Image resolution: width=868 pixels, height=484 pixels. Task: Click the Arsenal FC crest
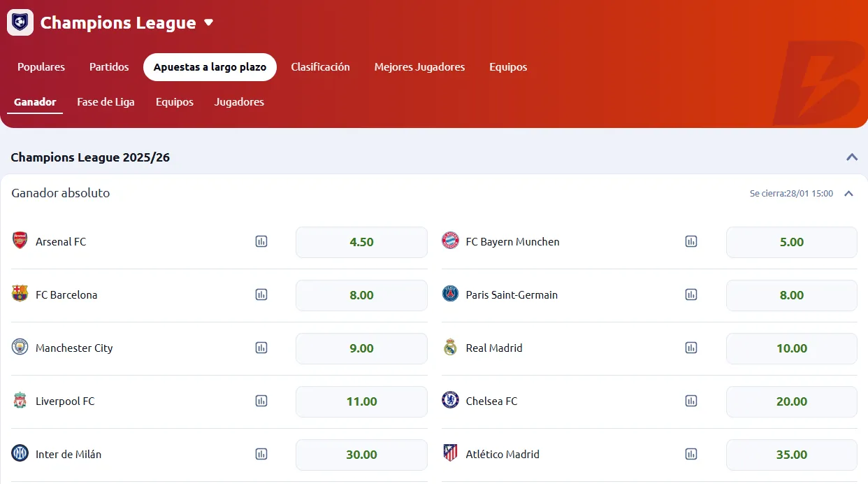21,241
